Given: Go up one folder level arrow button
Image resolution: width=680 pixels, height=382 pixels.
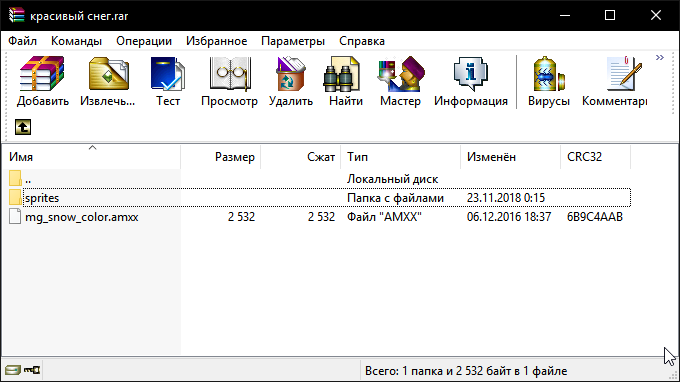Looking at the screenshot, I should coord(23,127).
